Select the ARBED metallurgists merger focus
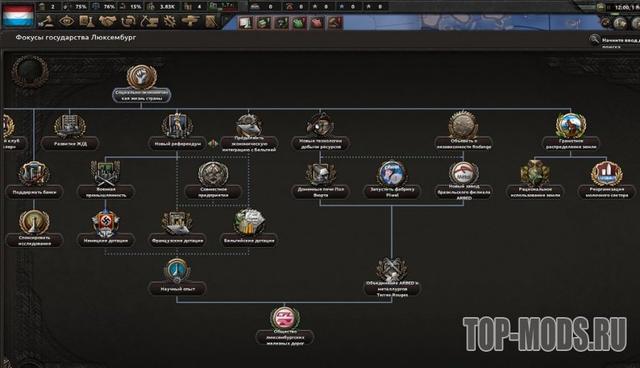The height and width of the screenshot is (368, 640). click(392, 277)
